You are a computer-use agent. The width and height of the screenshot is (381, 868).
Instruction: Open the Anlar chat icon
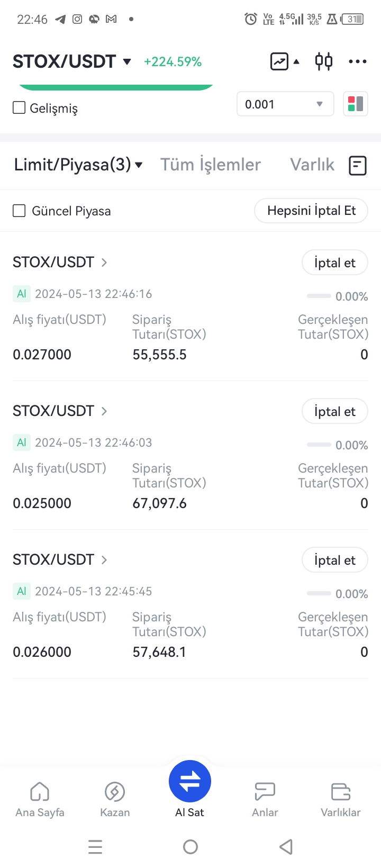click(265, 800)
